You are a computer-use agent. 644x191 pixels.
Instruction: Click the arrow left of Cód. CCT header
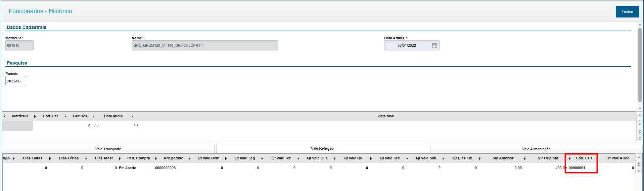point(570,158)
